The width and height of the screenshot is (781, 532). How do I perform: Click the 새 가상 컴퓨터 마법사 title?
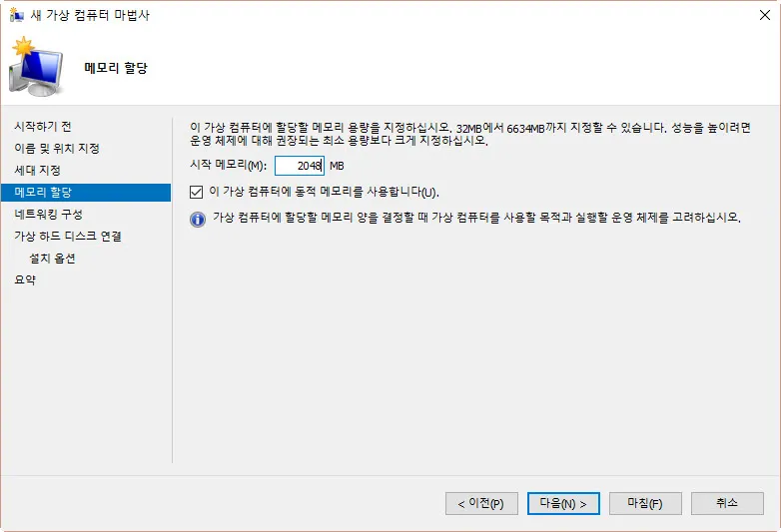point(90,15)
